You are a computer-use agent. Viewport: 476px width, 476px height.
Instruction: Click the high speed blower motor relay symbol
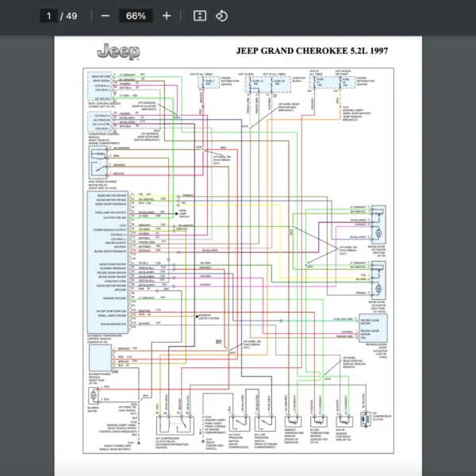click(x=98, y=163)
